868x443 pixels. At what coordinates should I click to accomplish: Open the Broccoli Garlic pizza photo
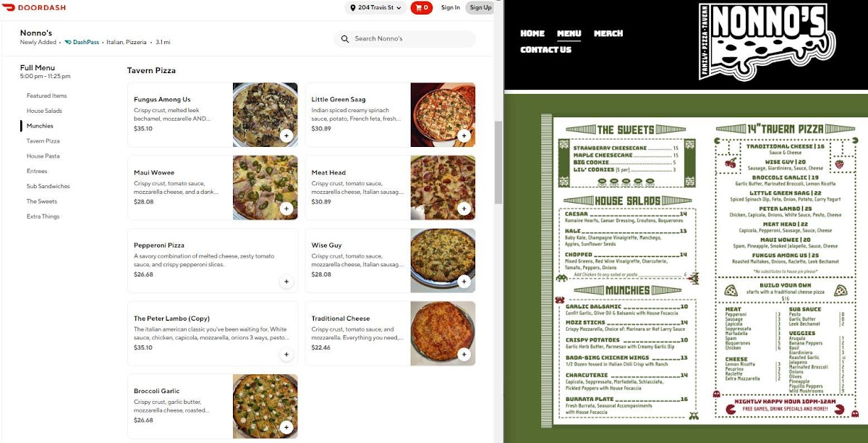265,407
